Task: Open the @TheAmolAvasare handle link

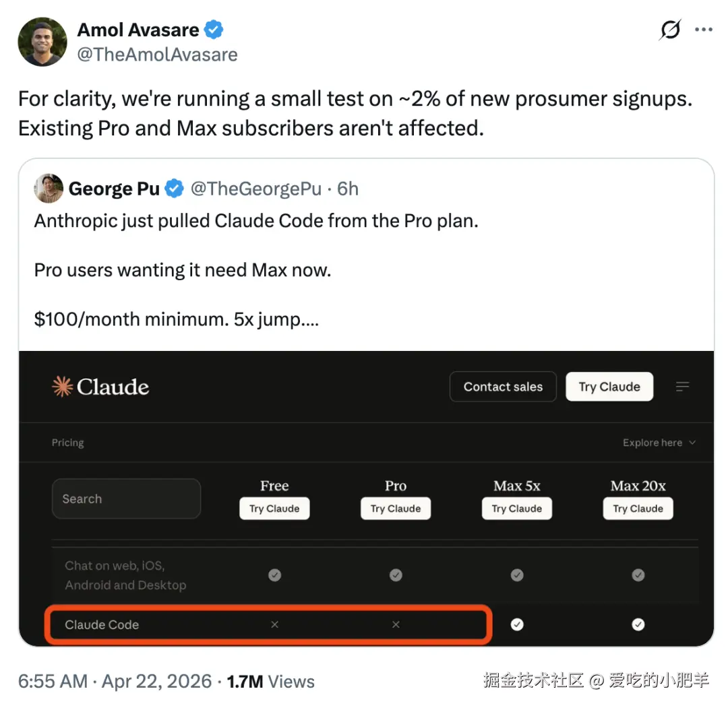Action: pyautogui.click(x=157, y=55)
